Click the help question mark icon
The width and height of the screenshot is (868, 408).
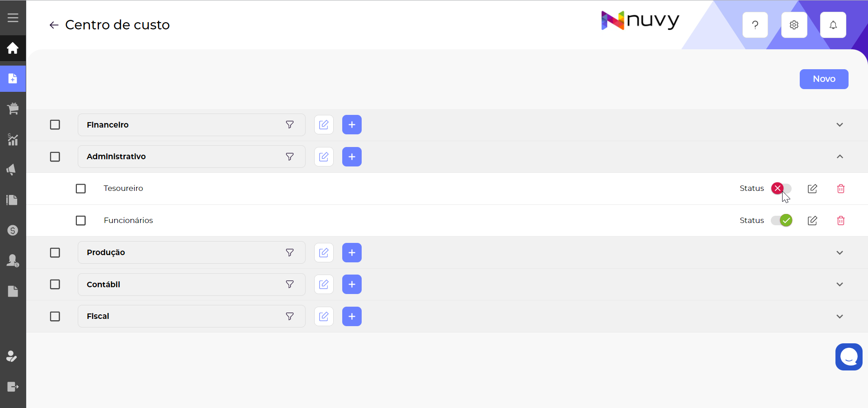(755, 25)
